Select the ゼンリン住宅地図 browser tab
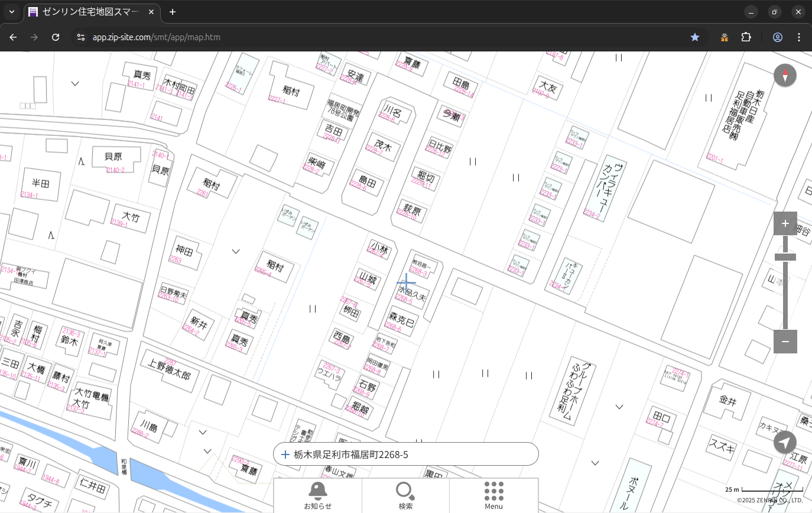This screenshot has height=513, width=812. (x=92, y=12)
